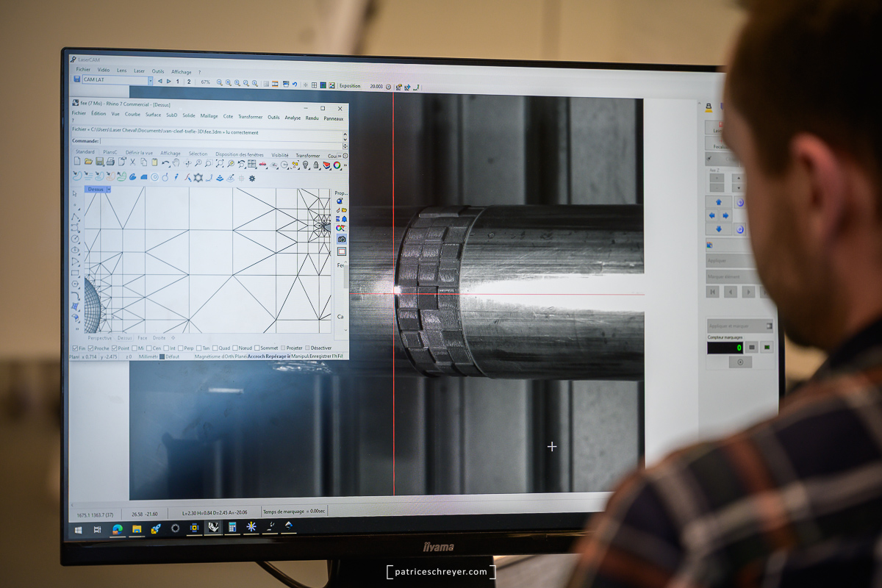Open the Maillage menu in Rhino
This screenshot has width=882, height=588.
209,115
